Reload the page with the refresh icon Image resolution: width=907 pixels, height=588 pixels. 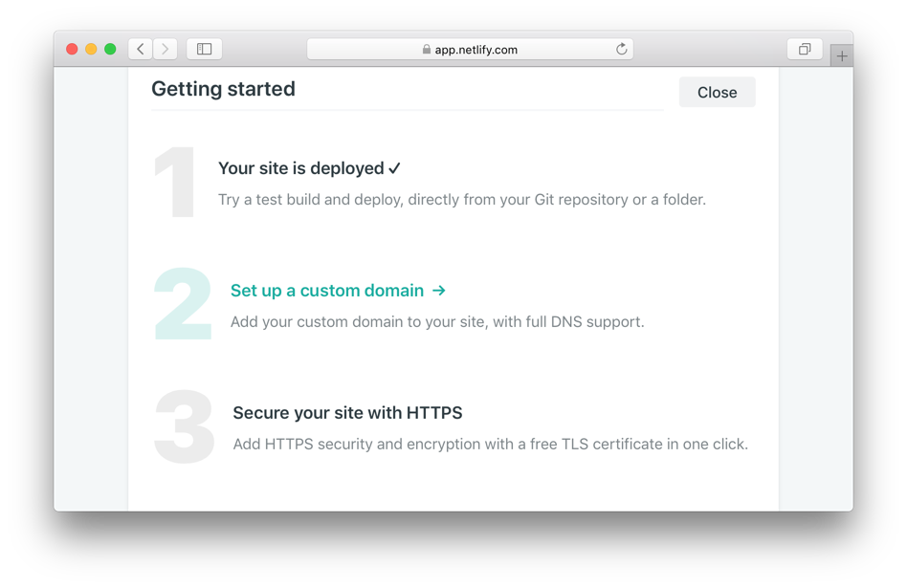[x=621, y=49]
